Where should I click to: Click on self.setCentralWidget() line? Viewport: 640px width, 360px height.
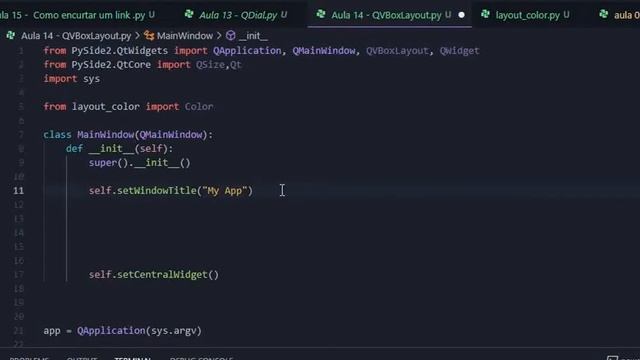click(154, 274)
